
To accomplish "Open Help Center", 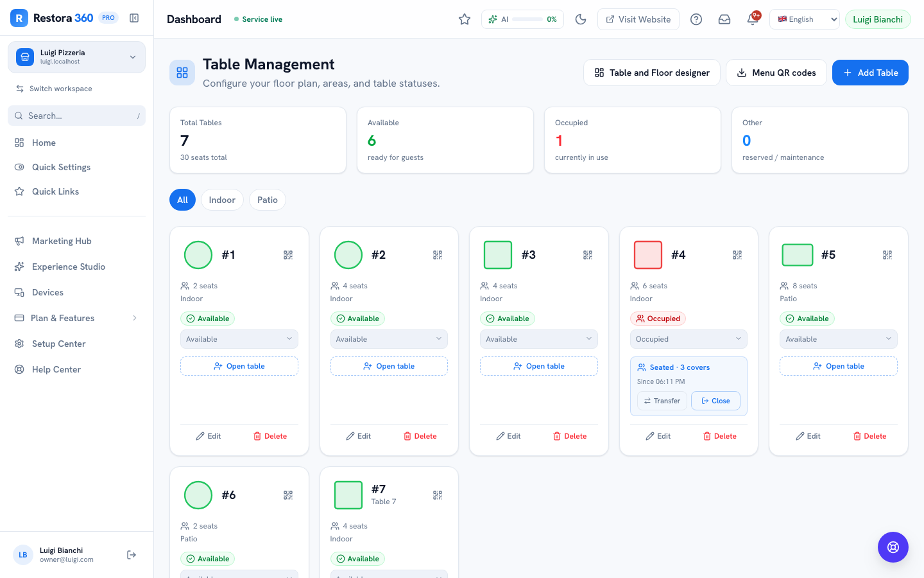I will pos(76,369).
